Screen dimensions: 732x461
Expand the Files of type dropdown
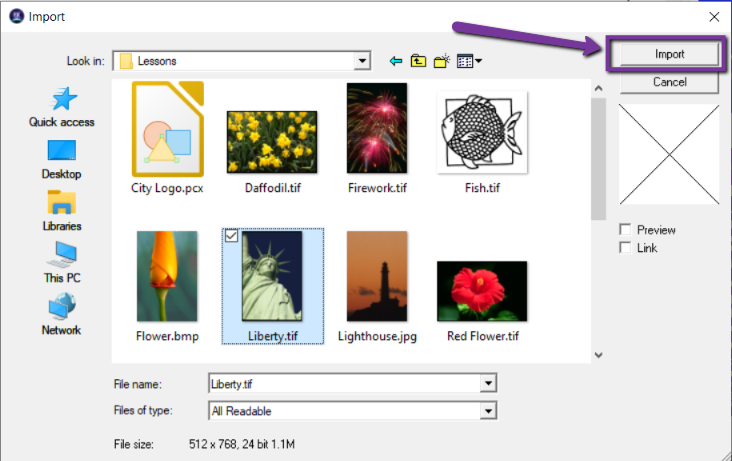point(488,411)
